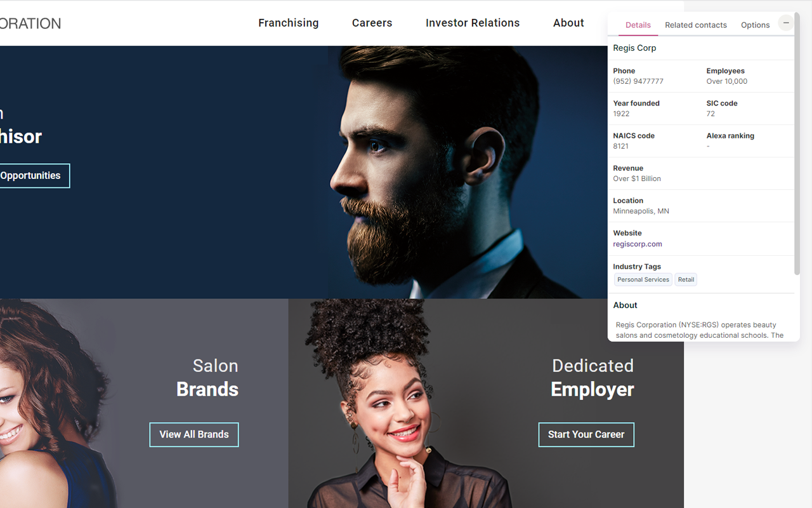Click the Personal Services industry tag
The height and width of the screenshot is (508, 812).
(643, 279)
